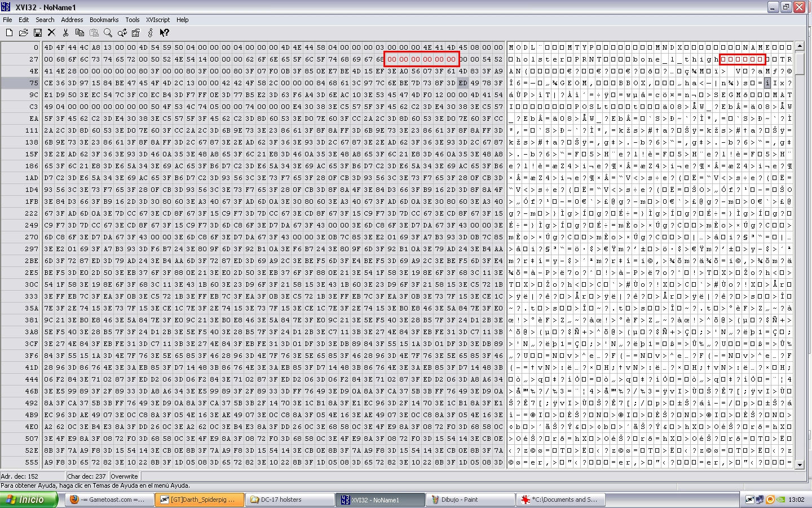Click the address label 30C
This screenshot has height=508, width=812.
(32, 284)
